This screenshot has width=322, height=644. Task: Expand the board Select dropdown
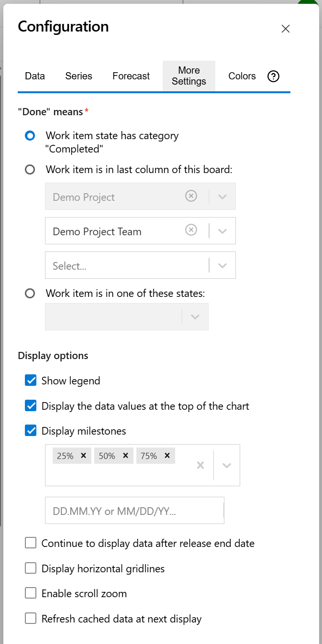222,265
